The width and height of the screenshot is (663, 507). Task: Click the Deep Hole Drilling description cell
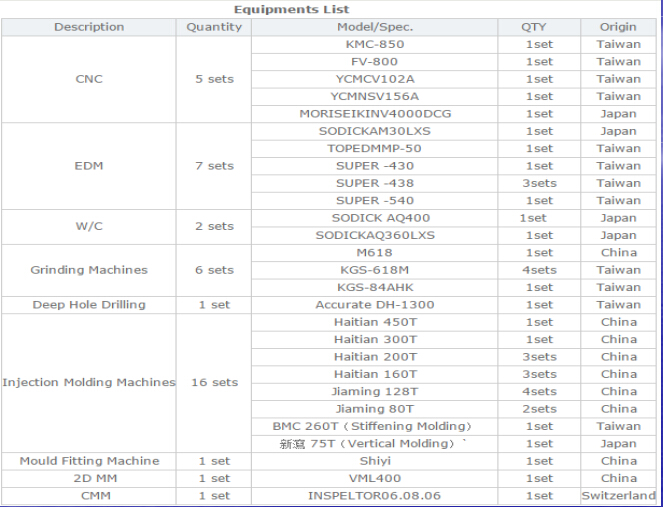[89, 304]
